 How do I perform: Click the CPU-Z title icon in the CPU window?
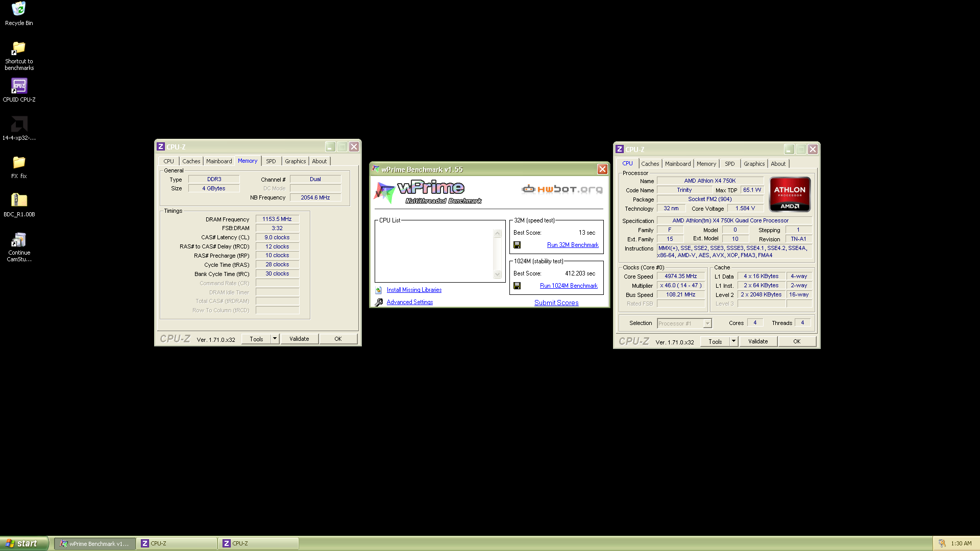[x=620, y=149]
